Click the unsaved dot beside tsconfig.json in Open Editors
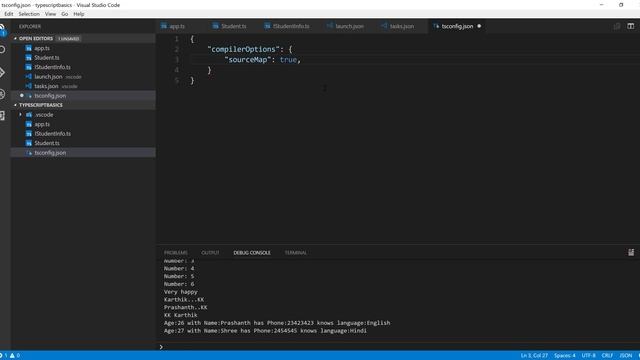 pos(22,96)
